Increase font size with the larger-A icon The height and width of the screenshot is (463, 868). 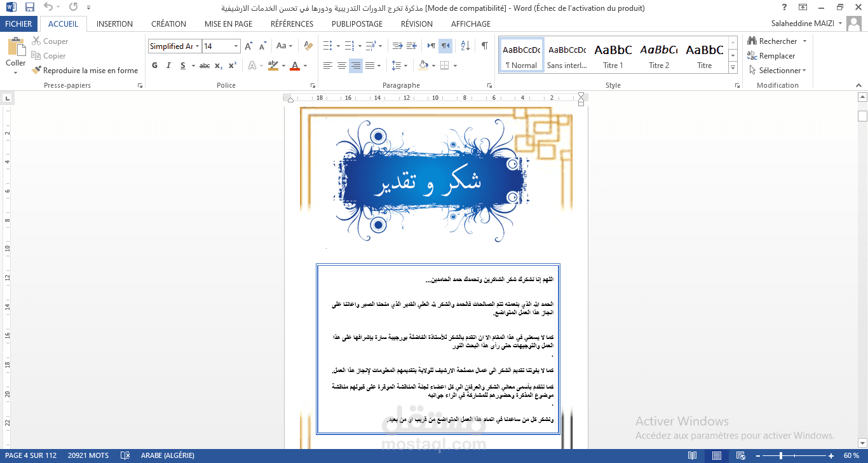click(249, 46)
